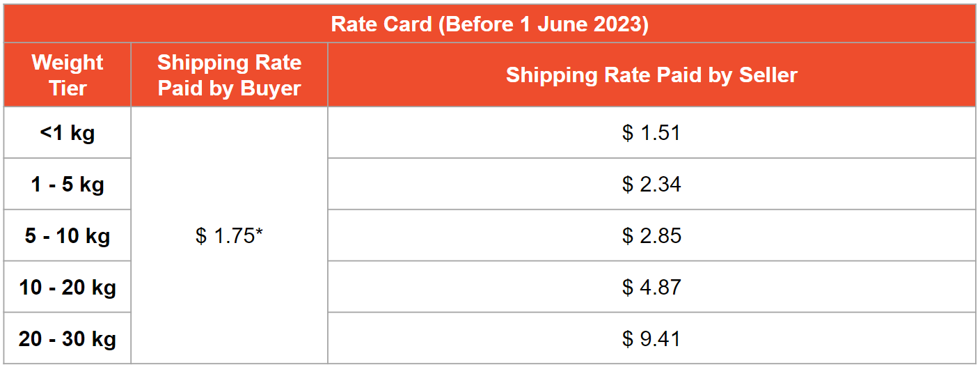Click the seller rate for under 1 kg
This screenshot has height=367, width=980.
click(651, 133)
